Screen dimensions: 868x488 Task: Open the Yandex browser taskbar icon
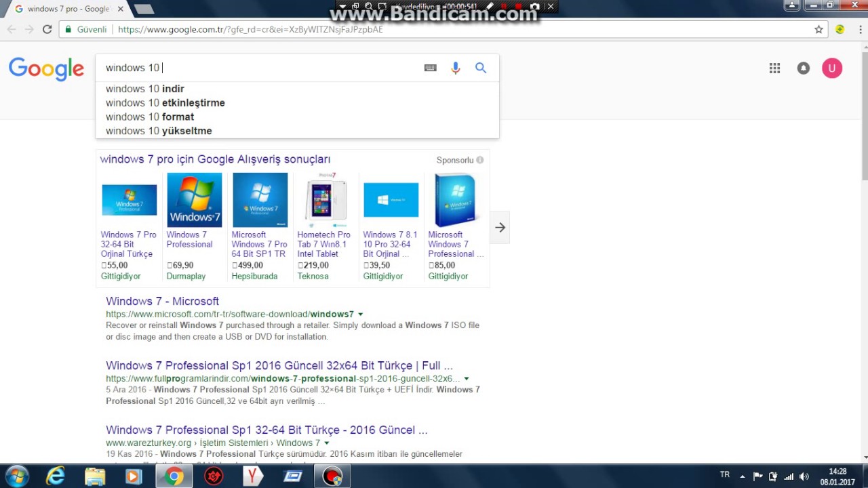[x=253, y=476]
